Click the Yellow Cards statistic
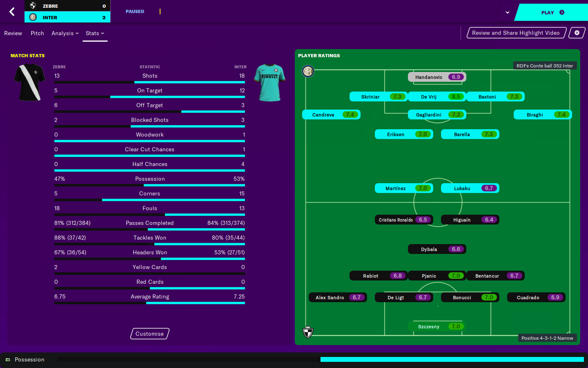 click(x=149, y=267)
